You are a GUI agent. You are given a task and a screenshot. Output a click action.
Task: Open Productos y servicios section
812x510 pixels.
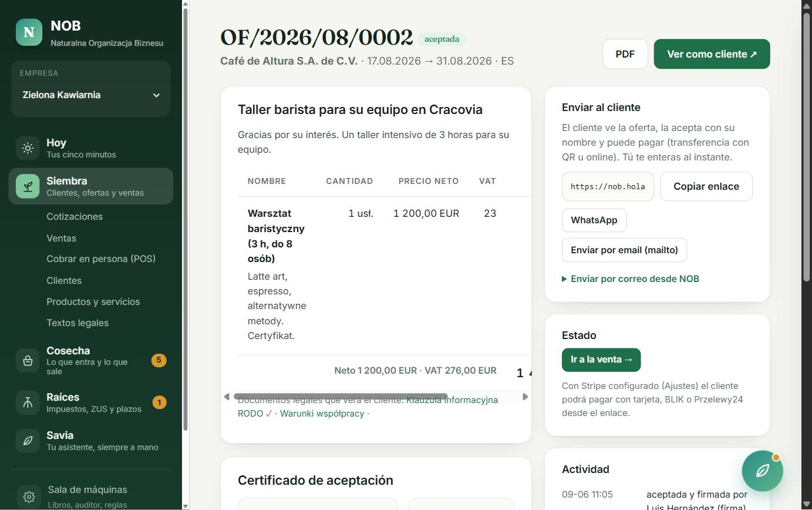coord(93,302)
